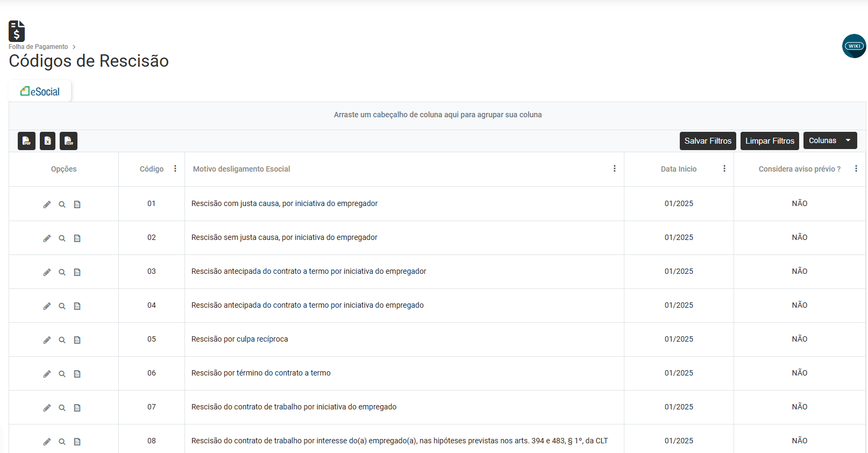Screen dimensions: 868x453
Task: Edit the row with code 07
Action: click(x=47, y=408)
